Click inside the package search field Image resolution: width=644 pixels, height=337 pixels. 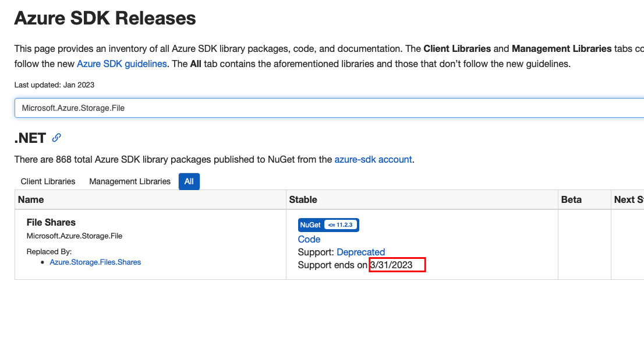(x=233, y=108)
